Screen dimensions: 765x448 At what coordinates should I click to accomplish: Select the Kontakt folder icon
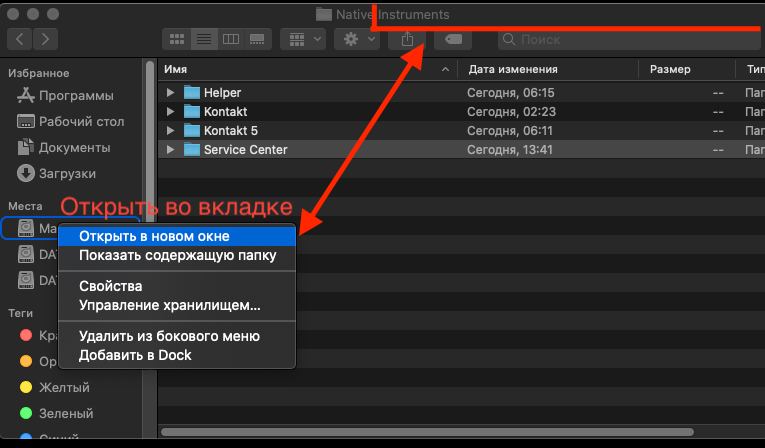(x=192, y=111)
